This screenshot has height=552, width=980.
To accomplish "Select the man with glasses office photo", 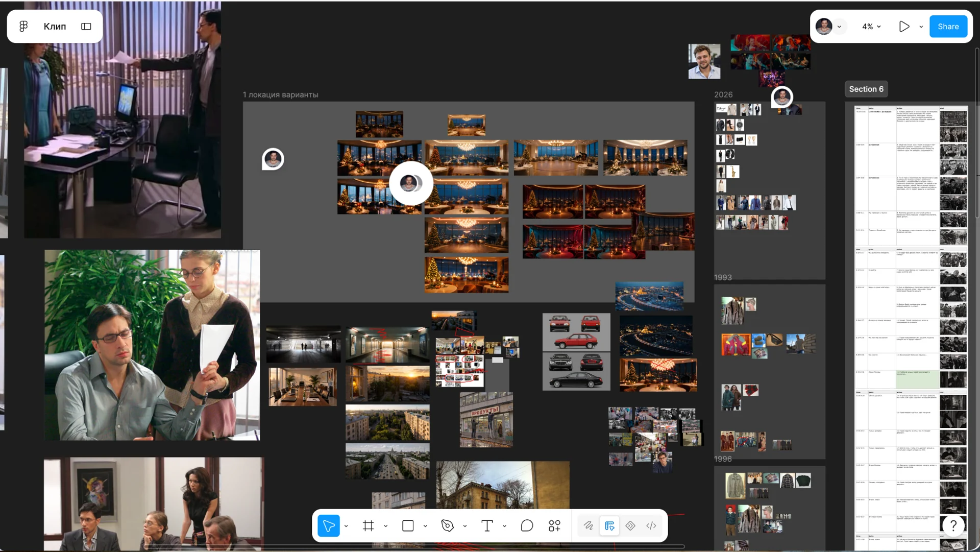I will pos(152,345).
